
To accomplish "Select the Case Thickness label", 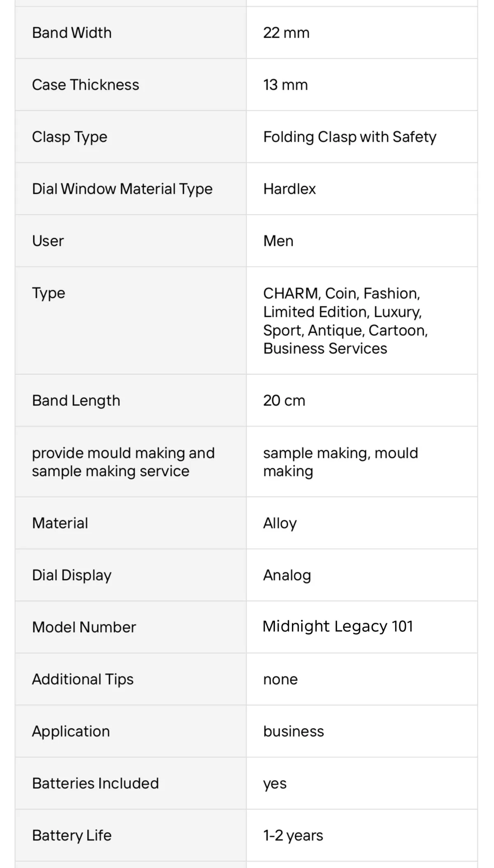I will pyautogui.click(x=86, y=85).
